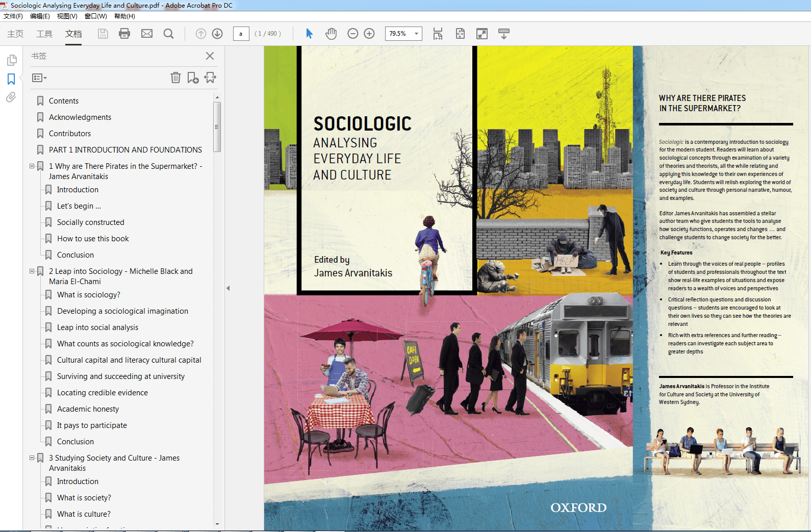The image size is (811, 532).
Task: Jump to Cultural capital and literacy bookmark
Action: click(x=129, y=360)
